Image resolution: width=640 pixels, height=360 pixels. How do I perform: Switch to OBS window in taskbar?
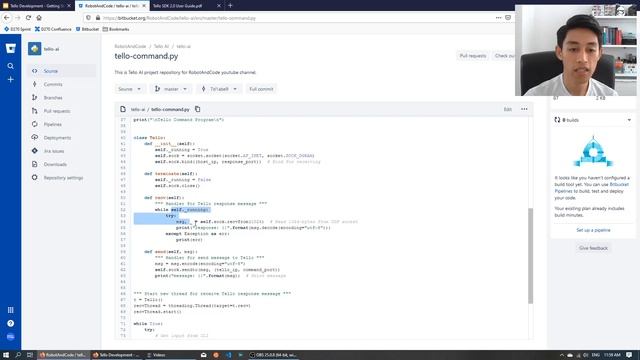273,355
